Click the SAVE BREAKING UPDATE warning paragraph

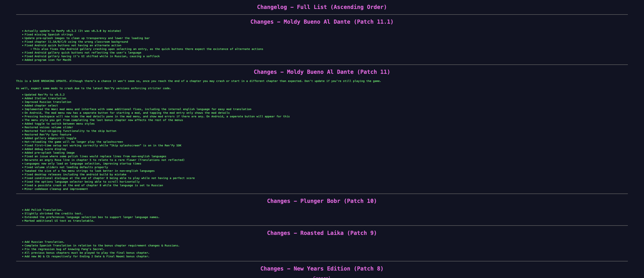198,81
